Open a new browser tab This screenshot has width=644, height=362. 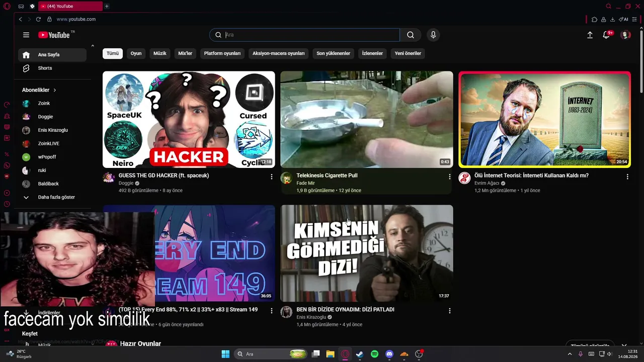click(107, 6)
